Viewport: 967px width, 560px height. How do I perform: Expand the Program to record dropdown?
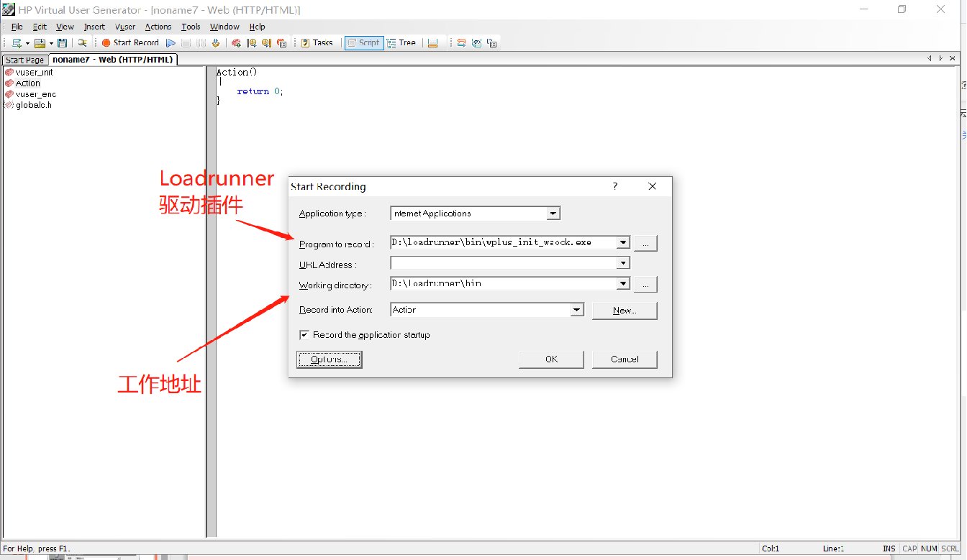[x=623, y=243]
